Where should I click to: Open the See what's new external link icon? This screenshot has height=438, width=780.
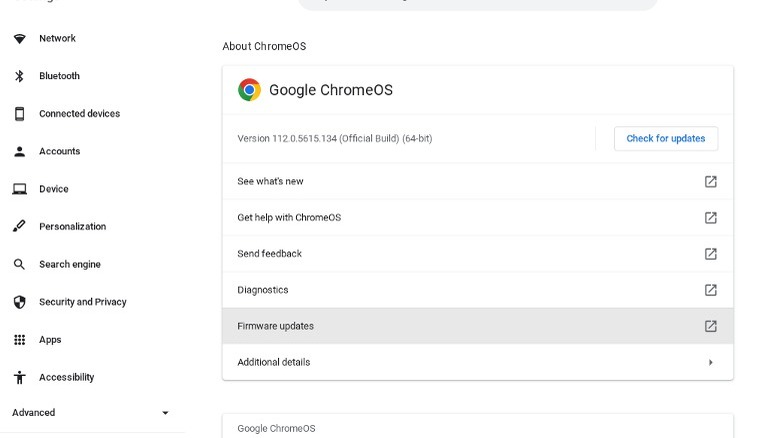(x=710, y=182)
